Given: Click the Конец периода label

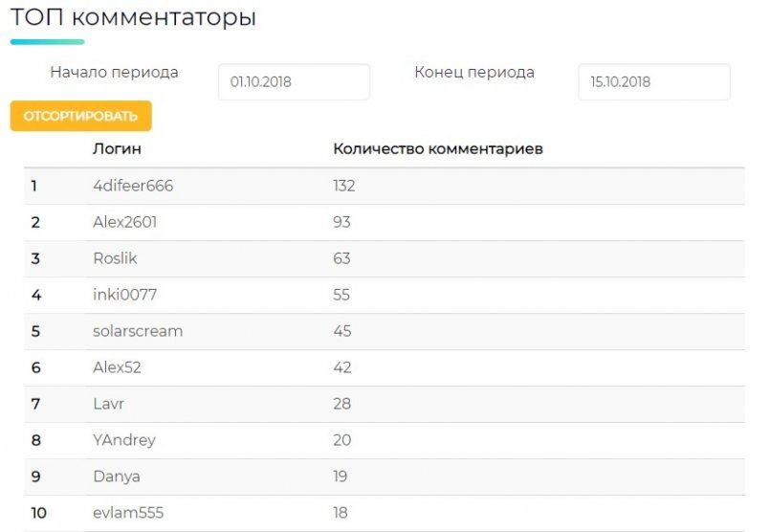Looking at the screenshot, I should (x=474, y=72).
